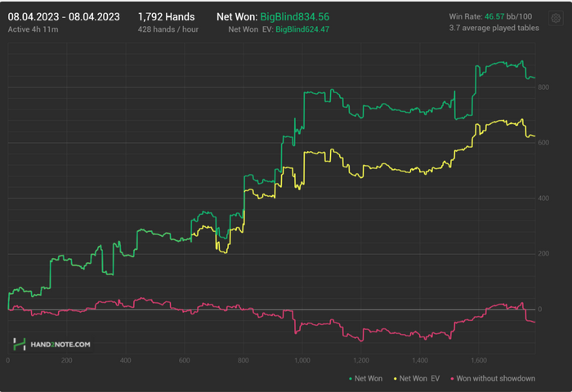Toggle the Net Won legend series
572x392 pixels.
(365, 378)
